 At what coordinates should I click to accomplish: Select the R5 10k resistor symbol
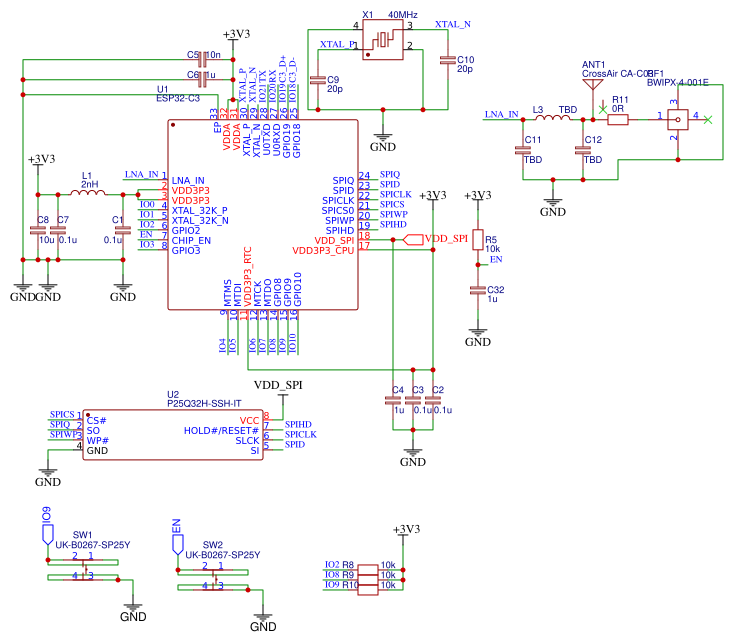coord(477,240)
